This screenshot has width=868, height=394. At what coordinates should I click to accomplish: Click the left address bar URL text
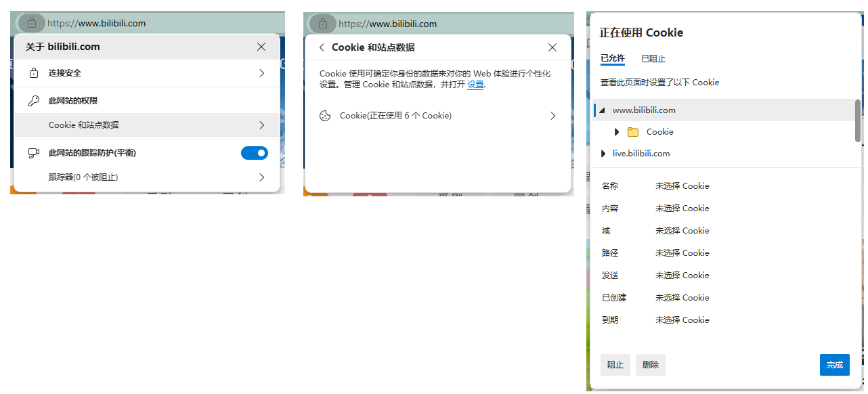pyautogui.click(x=96, y=23)
